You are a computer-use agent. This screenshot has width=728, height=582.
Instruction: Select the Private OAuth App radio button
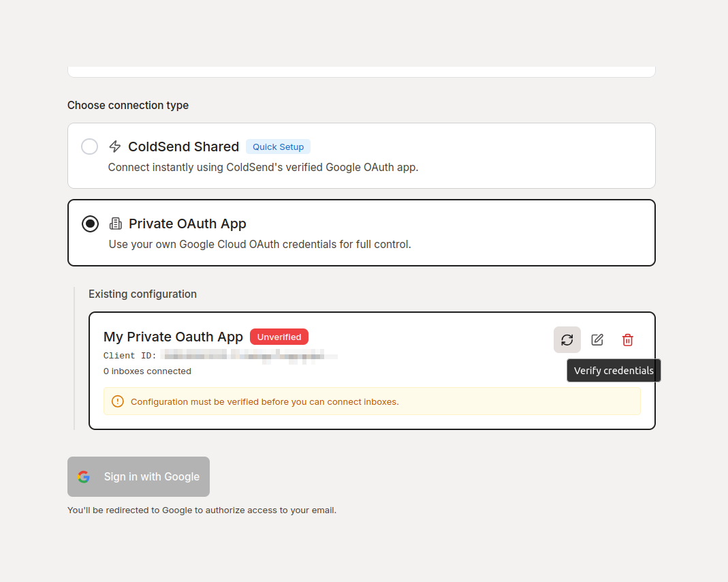pyautogui.click(x=90, y=224)
